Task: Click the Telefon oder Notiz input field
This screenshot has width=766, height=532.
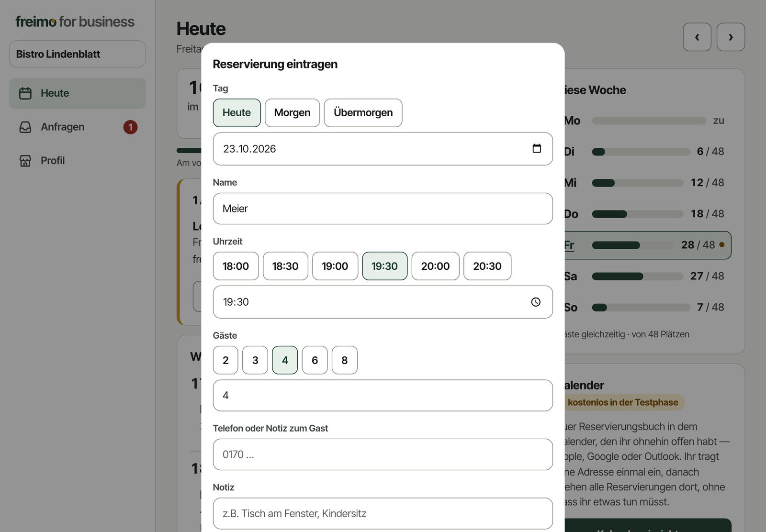Action: coord(383,454)
